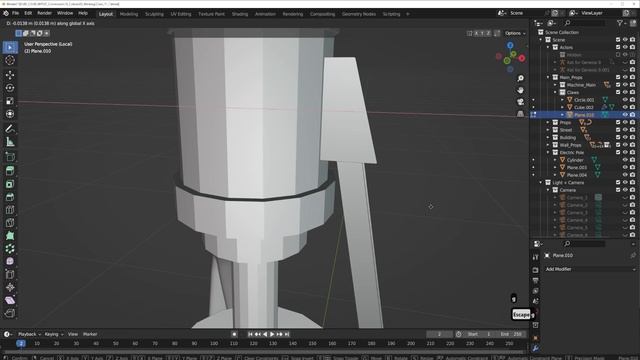Uncheck the Actors collection checkbox
Image resolution: width=640 pixels, height=360 pixels.
point(618,47)
